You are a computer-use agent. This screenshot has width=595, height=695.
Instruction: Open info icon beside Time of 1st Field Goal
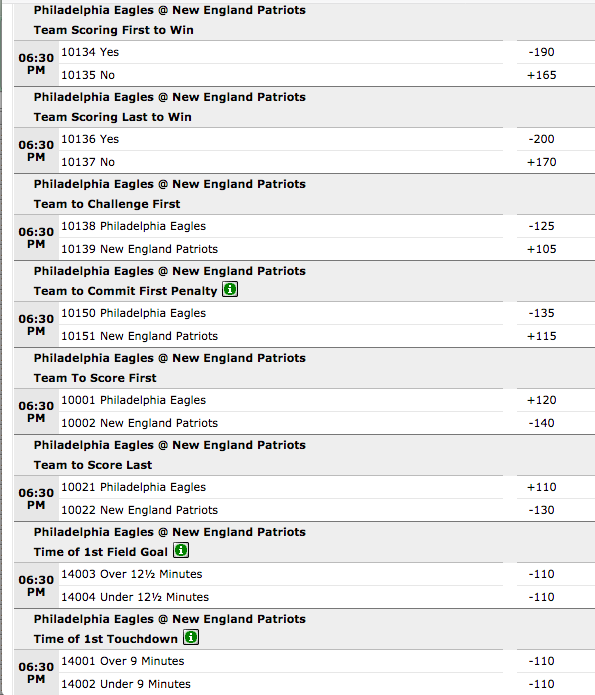(x=181, y=551)
